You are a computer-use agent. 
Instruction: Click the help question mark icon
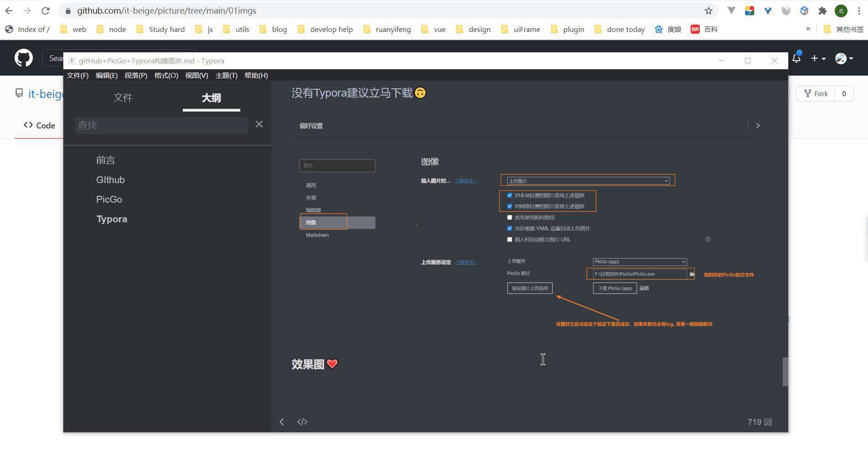tap(708, 239)
